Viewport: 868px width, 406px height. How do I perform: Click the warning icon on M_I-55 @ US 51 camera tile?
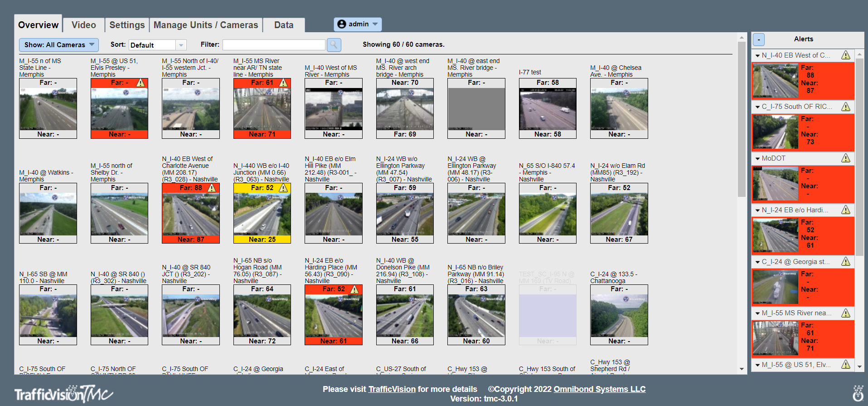pyautogui.click(x=141, y=83)
